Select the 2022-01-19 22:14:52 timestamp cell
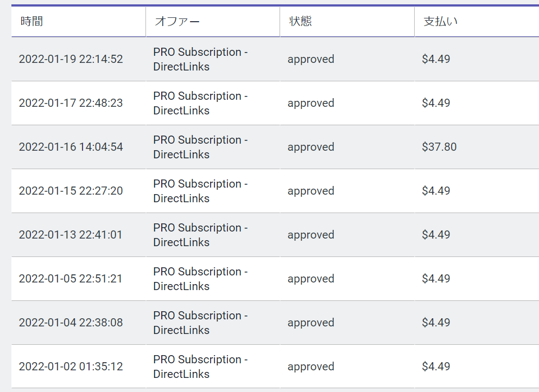 71,59
